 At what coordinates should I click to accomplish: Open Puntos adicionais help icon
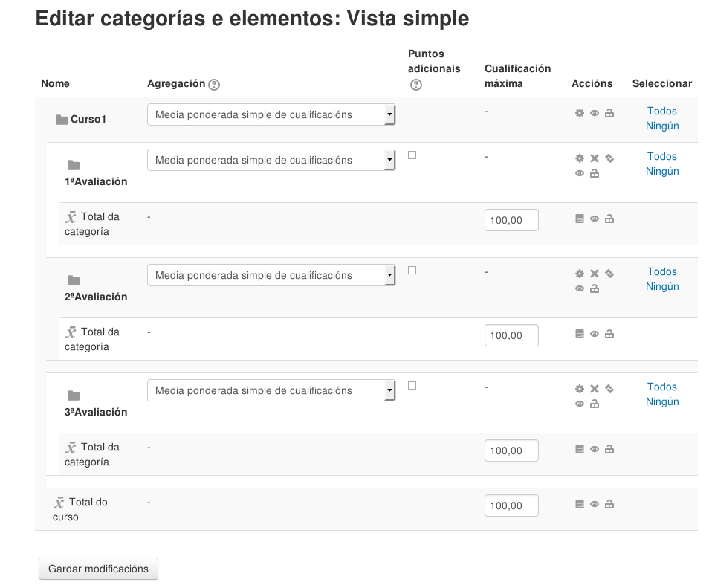415,85
